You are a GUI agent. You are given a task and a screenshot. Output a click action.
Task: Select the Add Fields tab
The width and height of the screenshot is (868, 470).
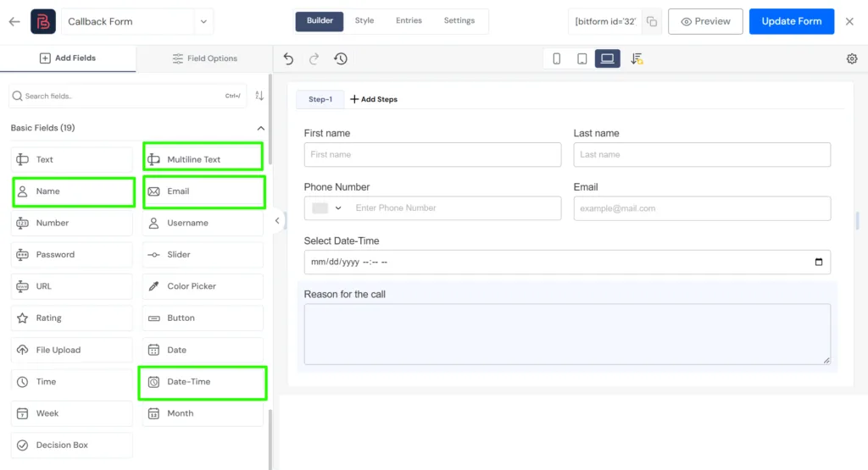pyautogui.click(x=68, y=58)
